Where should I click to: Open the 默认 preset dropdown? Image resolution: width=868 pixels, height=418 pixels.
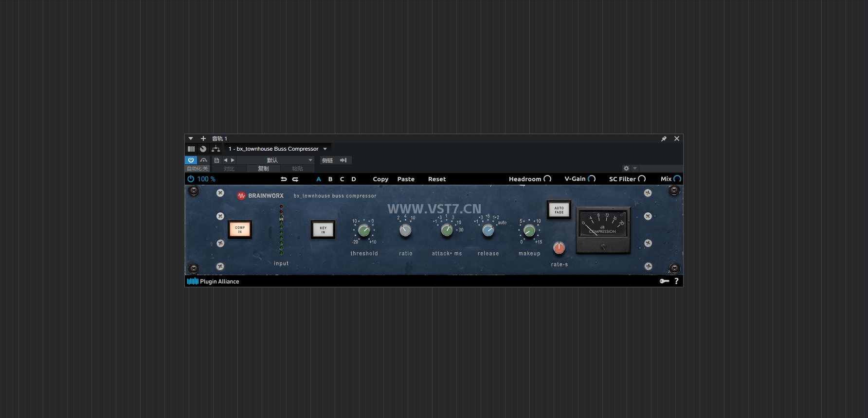click(276, 160)
